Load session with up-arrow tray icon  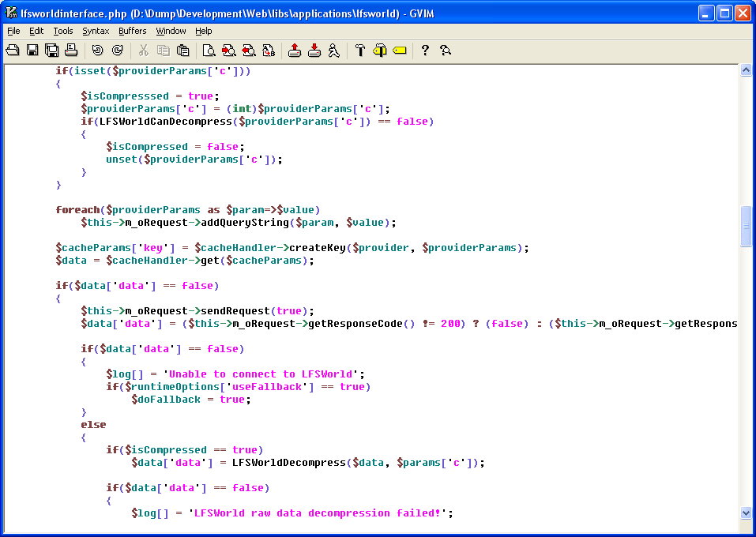[x=295, y=50]
